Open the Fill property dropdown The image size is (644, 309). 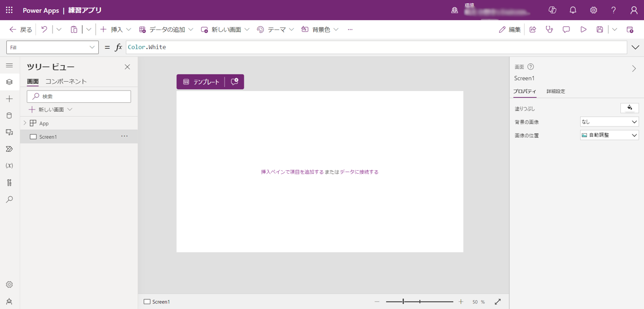coord(52,47)
